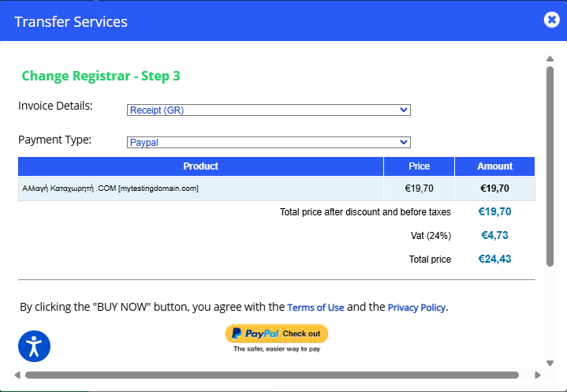Expand the Invoice Details dropdown
567x392 pixels.
coord(268,110)
